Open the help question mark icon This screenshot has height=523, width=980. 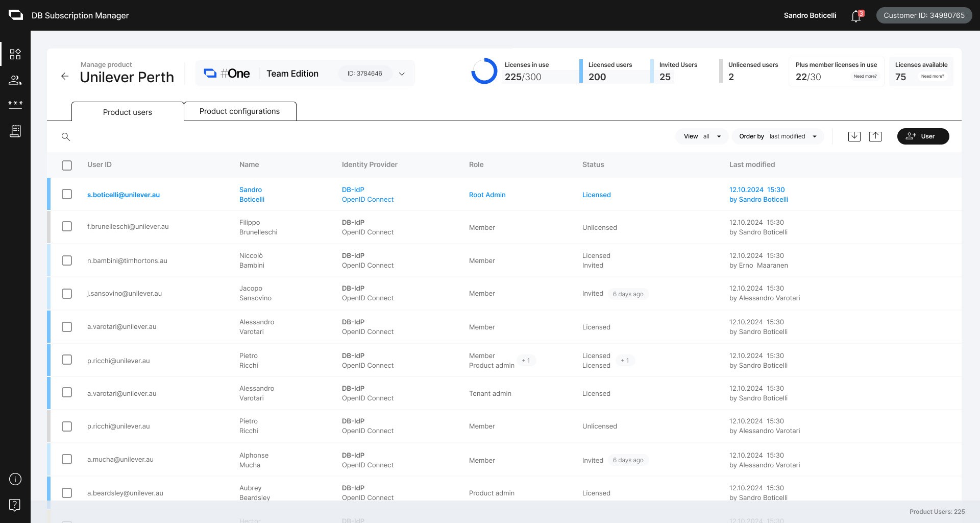click(x=15, y=505)
